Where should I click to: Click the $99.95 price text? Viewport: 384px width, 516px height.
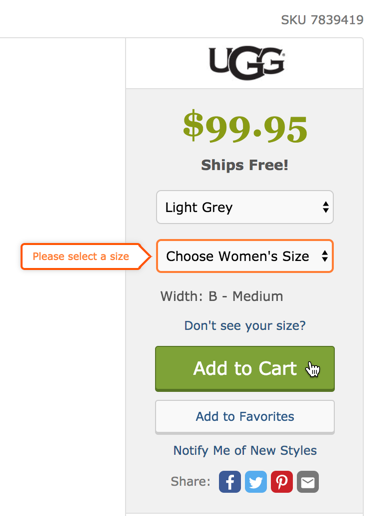pyautogui.click(x=245, y=128)
